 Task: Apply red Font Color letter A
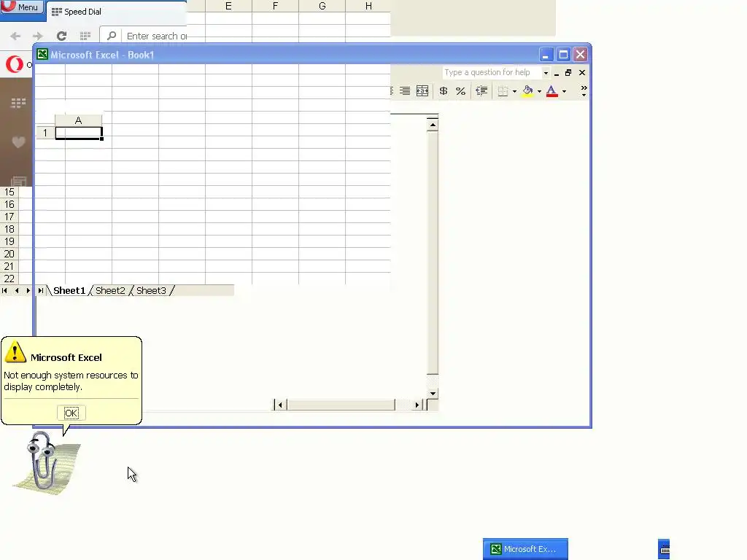tap(551, 91)
